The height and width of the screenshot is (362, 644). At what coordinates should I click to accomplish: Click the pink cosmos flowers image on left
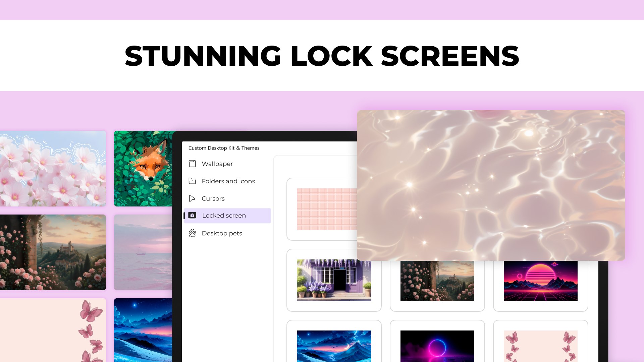pos(53,169)
